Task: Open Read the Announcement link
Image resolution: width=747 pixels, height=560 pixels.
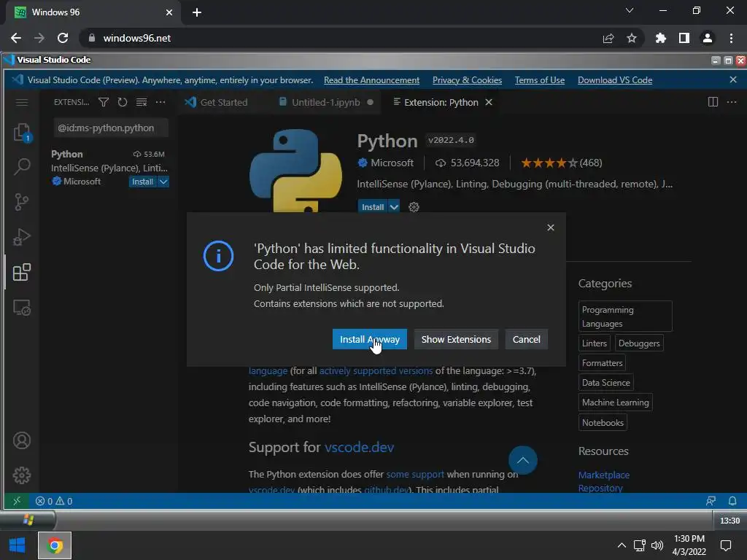Action: (371, 80)
